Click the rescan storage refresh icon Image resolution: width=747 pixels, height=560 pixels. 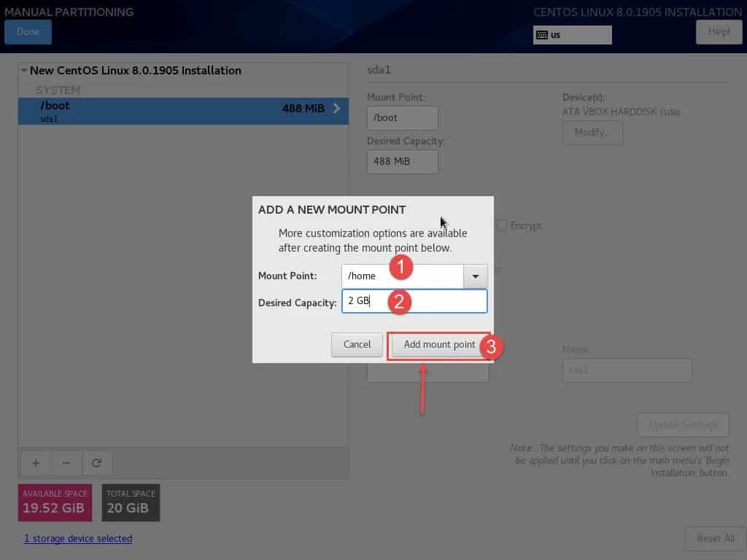tap(98, 463)
